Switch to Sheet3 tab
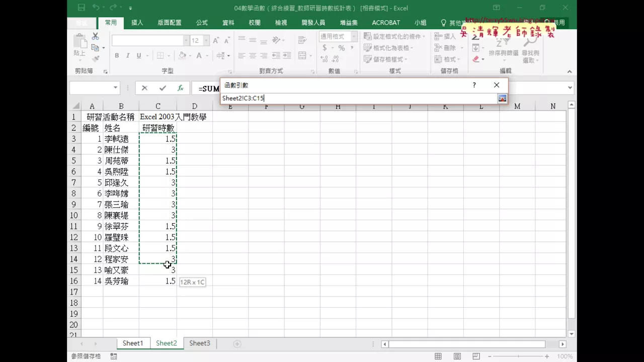This screenshot has height=362, width=644. 200,343
